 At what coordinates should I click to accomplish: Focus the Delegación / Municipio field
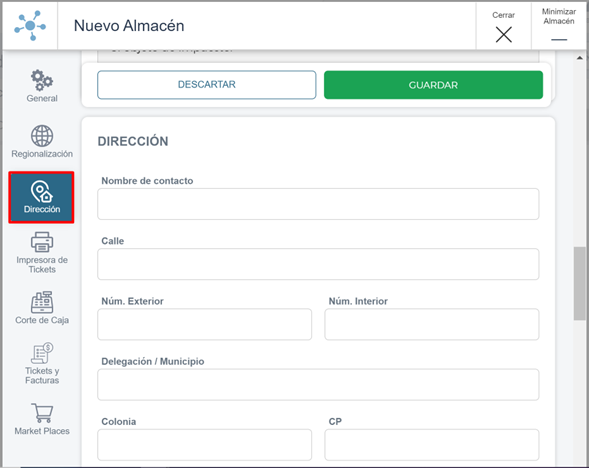click(x=318, y=385)
